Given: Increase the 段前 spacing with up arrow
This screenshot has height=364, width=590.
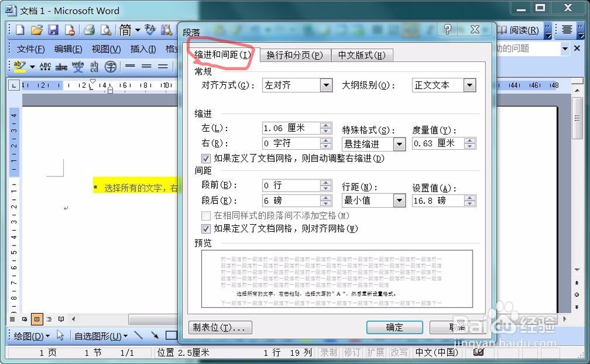Looking at the screenshot, I should pyautogui.click(x=326, y=182).
